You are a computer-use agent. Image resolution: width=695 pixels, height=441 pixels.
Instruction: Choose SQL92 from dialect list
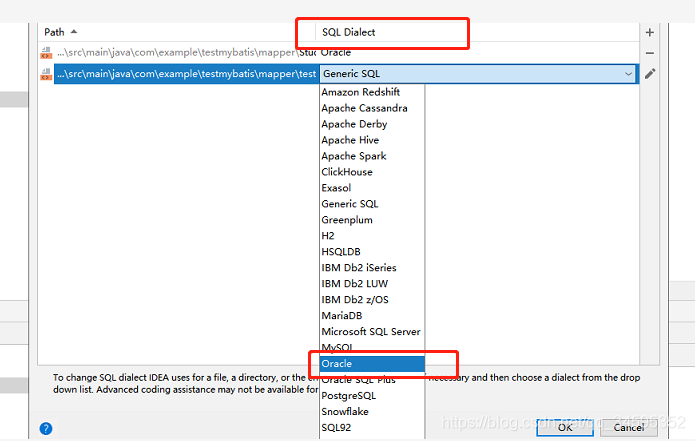(371, 427)
